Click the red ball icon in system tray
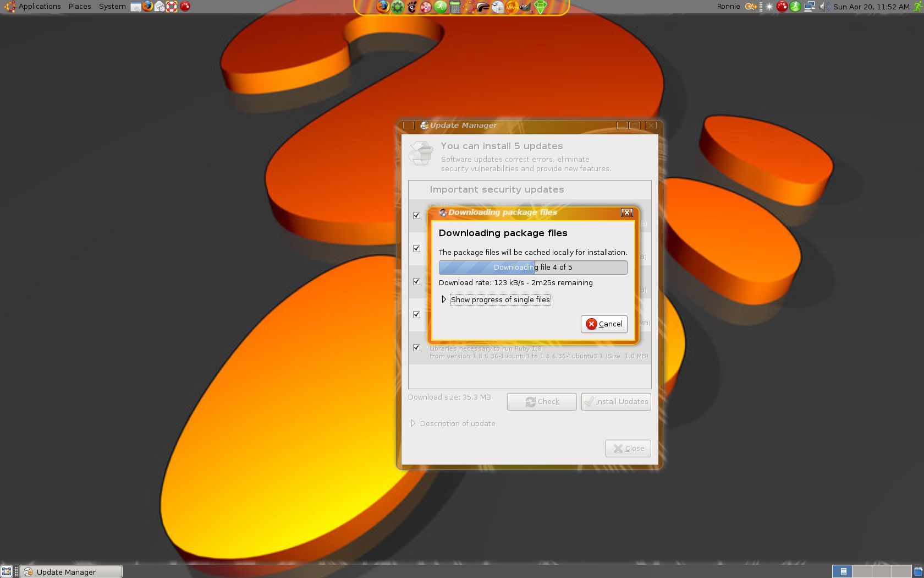The width and height of the screenshot is (924, 578). [782, 7]
